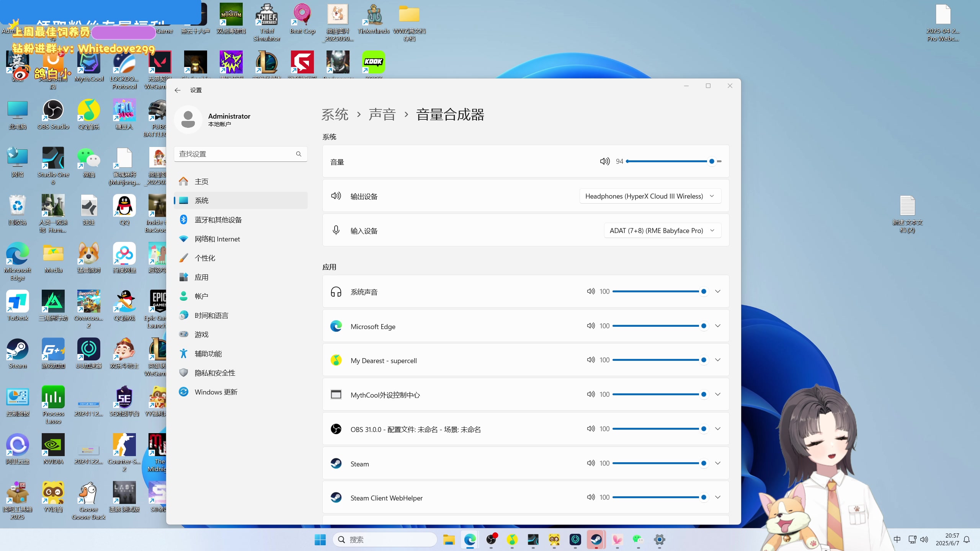Expand My Dearest - supercell row chevron
The image size is (980, 551).
pos(718,360)
